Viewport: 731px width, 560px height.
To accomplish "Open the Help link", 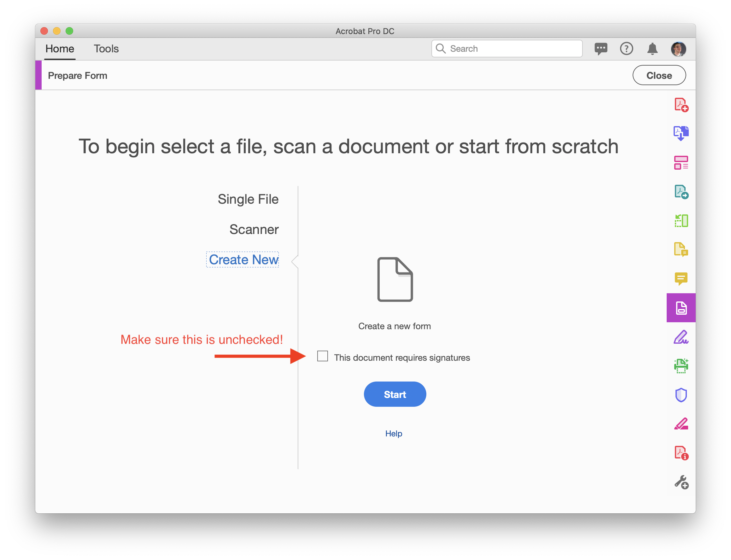I will coord(394,433).
